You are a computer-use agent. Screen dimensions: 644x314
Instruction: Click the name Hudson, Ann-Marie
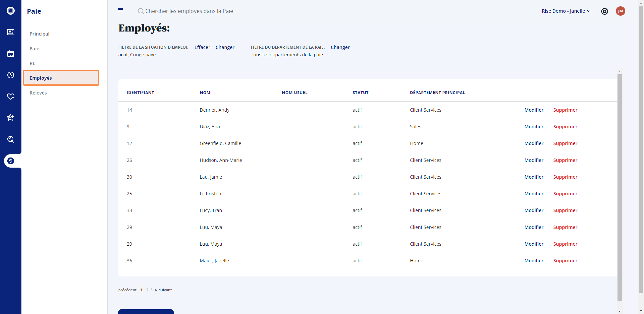point(221,160)
